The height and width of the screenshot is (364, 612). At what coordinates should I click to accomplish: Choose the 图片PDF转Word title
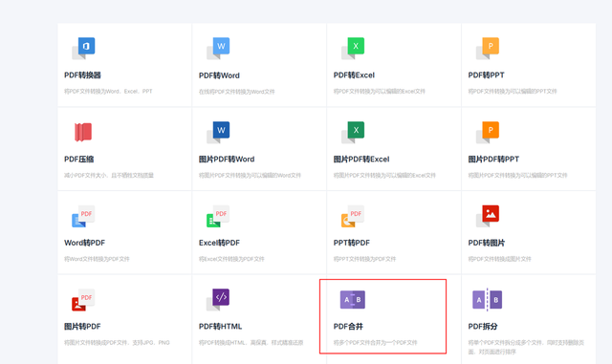pos(227,159)
